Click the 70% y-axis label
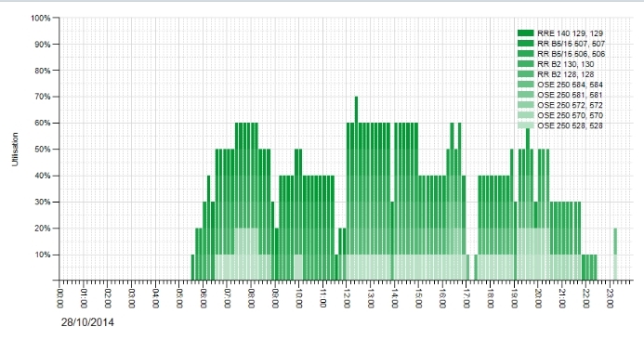The width and height of the screenshot is (644, 340). click(43, 97)
